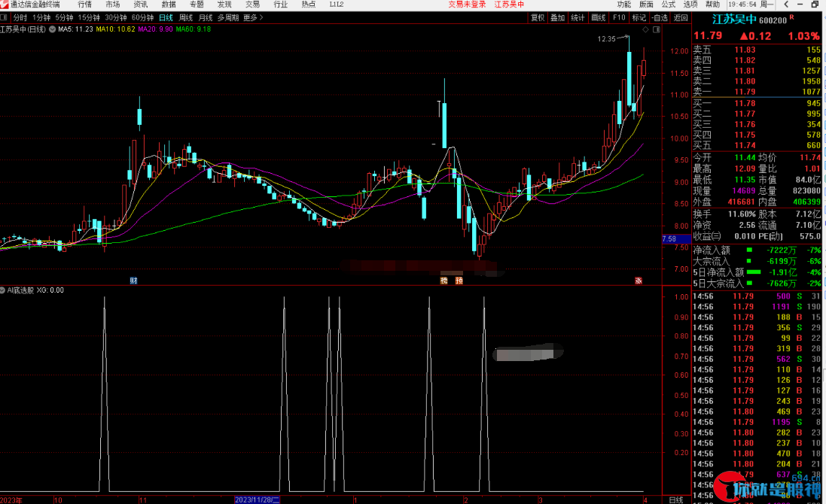This screenshot has width=826, height=504.
Task: Click the 财 finance event marker
Action: tap(134, 281)
